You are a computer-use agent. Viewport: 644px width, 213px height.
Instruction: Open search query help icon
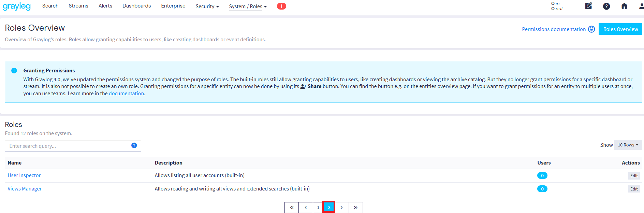(134, 145)
